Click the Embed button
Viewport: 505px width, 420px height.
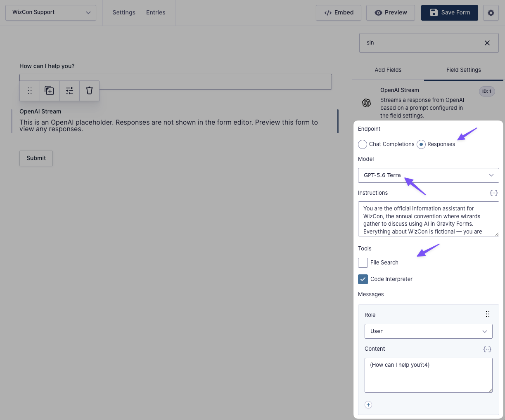point(339,13)
